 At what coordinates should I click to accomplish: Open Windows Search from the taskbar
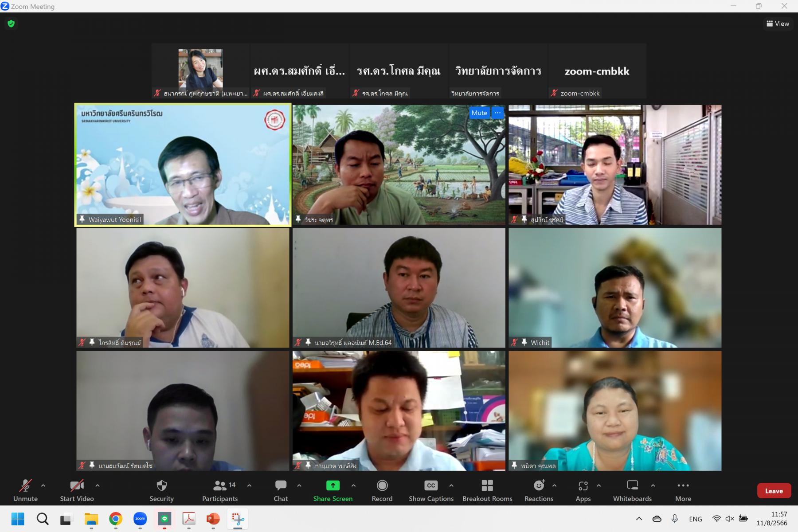pos(43,519)
